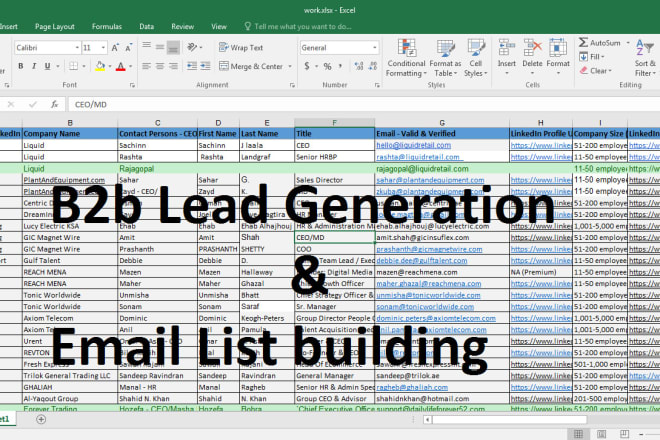Open the Format cells menu
660x440 pixels.
pos(558,57)
